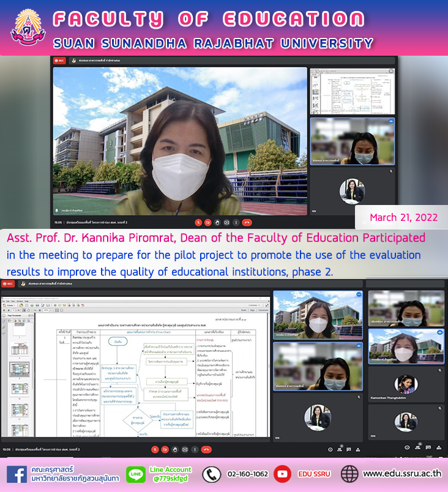Viewport: 448px width, 492px height.
Task: Click the phone icon beside 02-160-1062
Action: [x=211, y=474]
